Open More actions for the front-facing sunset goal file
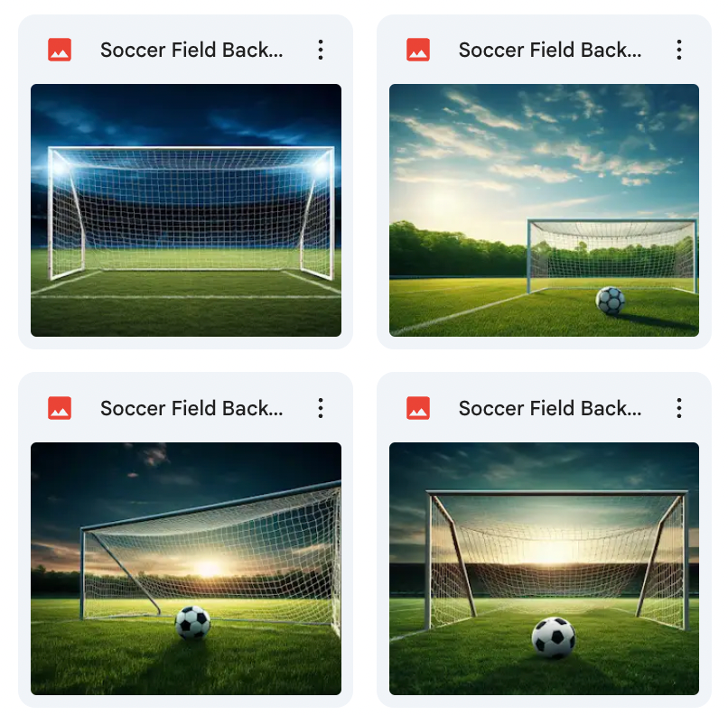This screenshot has width=728, height=715. (679, 408)
